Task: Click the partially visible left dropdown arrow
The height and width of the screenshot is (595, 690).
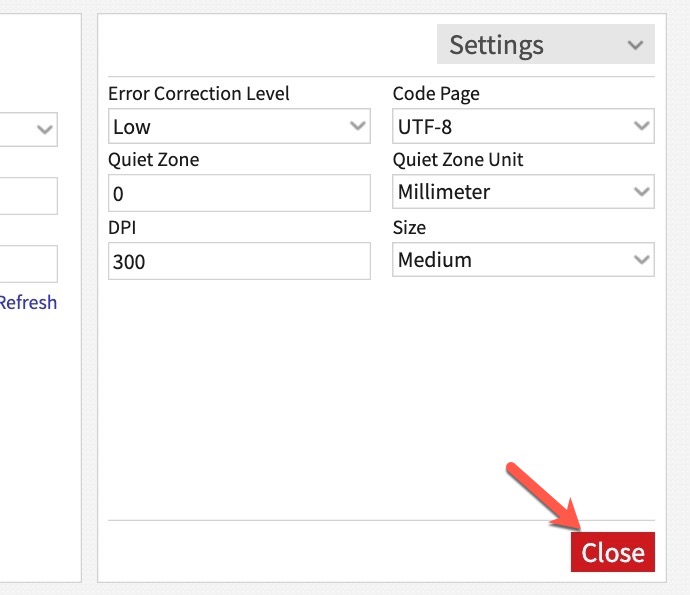Action: [x=45, y=129]
